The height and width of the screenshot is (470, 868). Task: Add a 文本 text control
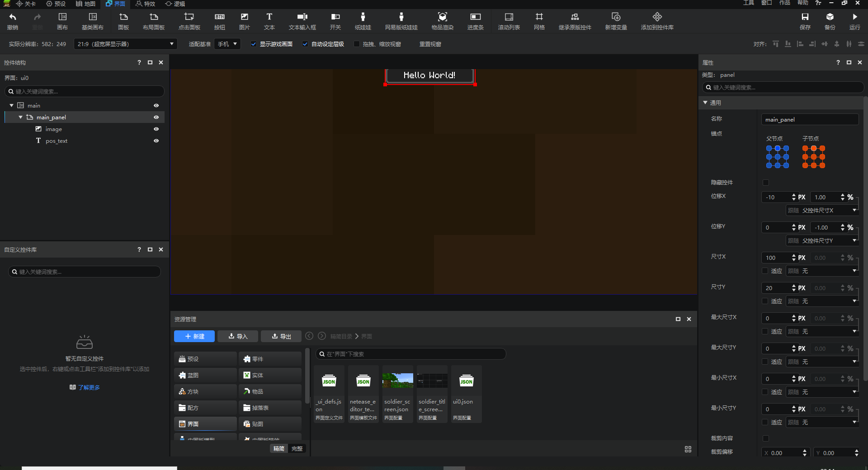pos(269,21)
